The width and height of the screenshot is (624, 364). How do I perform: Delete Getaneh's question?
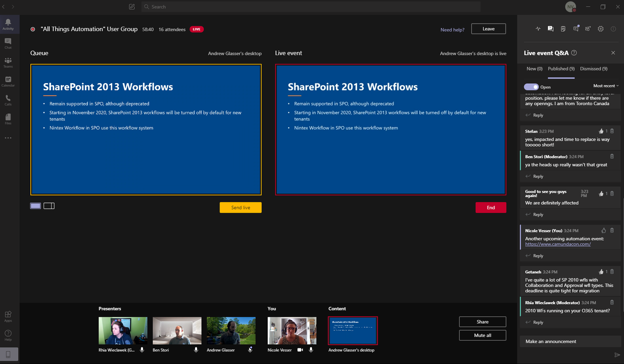(x=612, y=271)
